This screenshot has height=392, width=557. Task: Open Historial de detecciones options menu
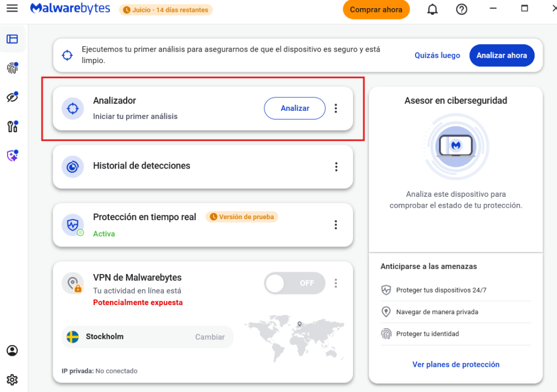pos(336,167)
